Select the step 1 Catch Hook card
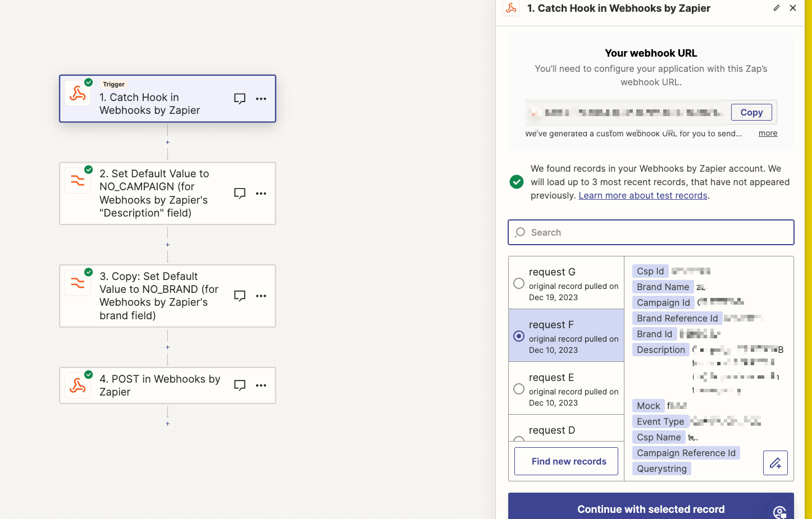 pyautogui.click(x=167, y=99)
